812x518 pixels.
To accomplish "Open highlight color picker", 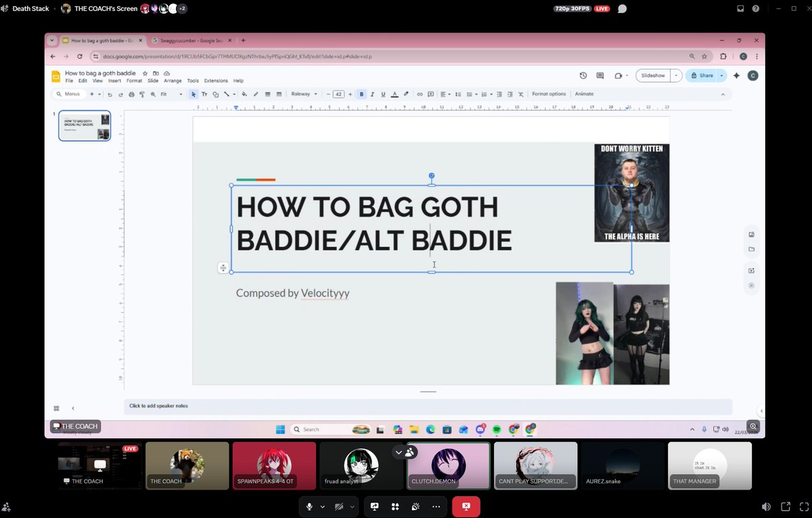I will [406, 94].
